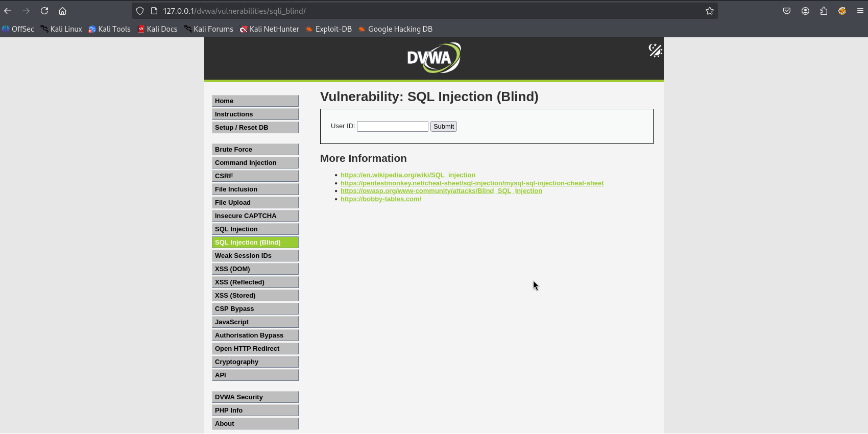Click the DVWA logo
868x434 pixels.
(x=434, y=57)
